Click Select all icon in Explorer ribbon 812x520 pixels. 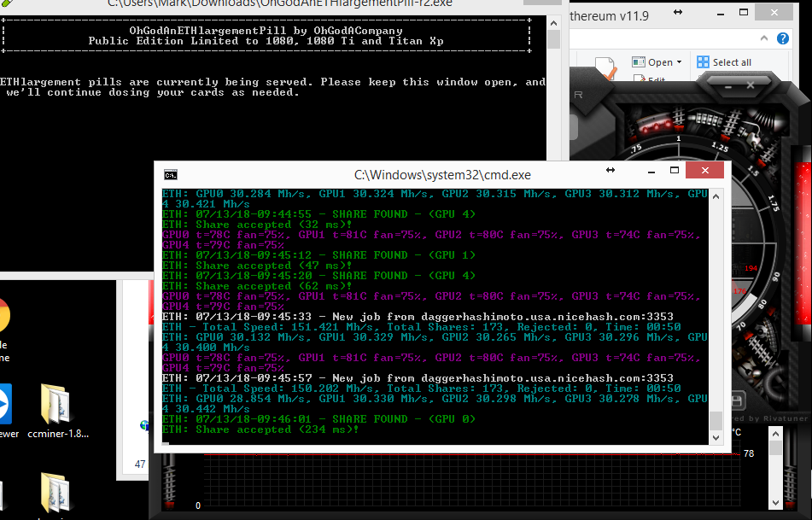click(x=703, y=62)
